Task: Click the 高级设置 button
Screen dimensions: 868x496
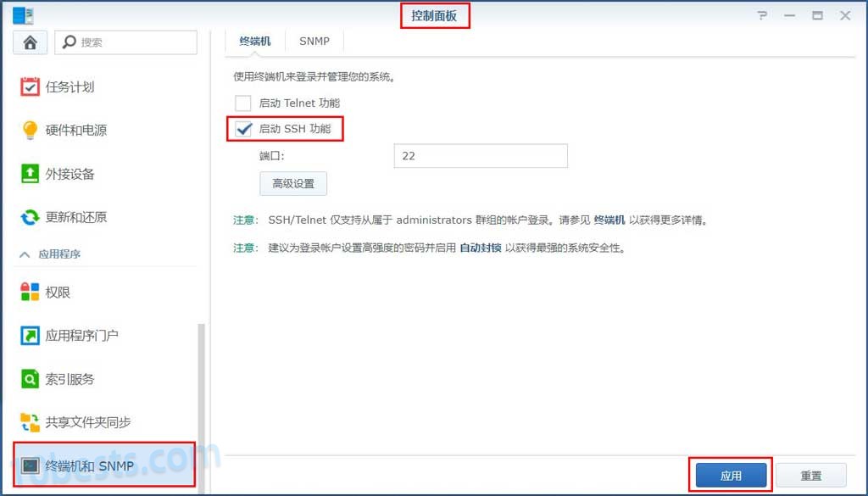Action: [x=293, y=184]
